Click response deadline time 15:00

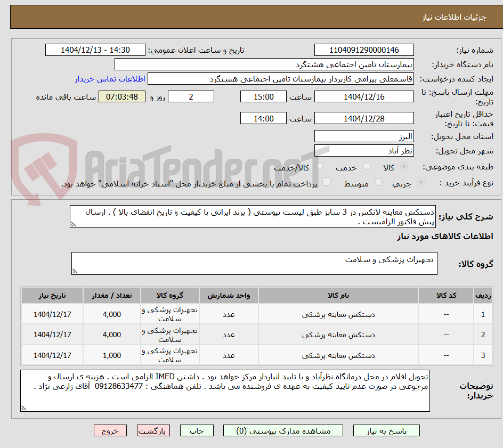click(x=263, y=96)
